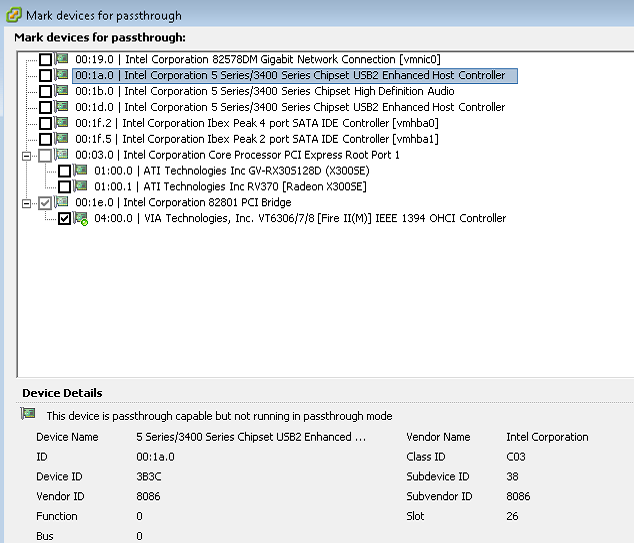
Task: Click the passthrough capable status message
Action: click(x=219, y=416)
